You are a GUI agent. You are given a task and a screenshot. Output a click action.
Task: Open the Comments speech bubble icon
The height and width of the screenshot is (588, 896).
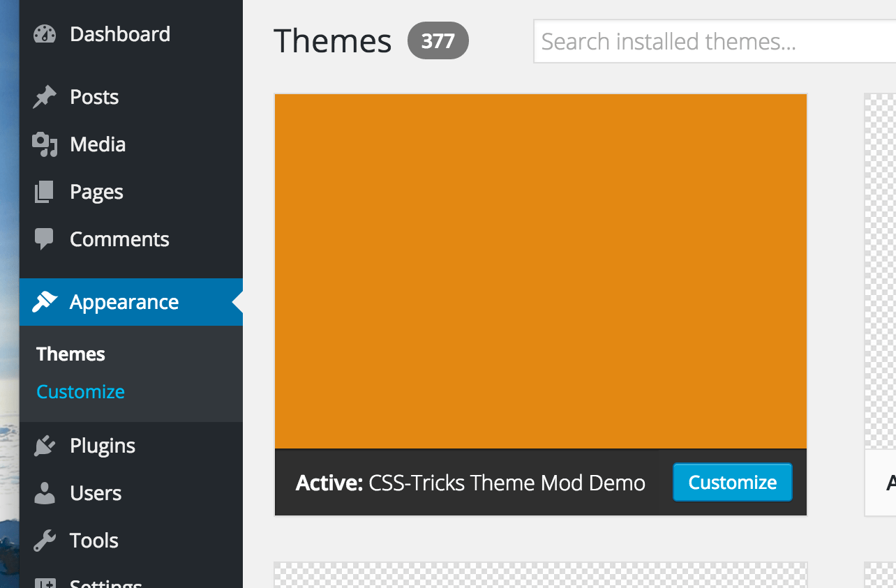tap(45, 239)
